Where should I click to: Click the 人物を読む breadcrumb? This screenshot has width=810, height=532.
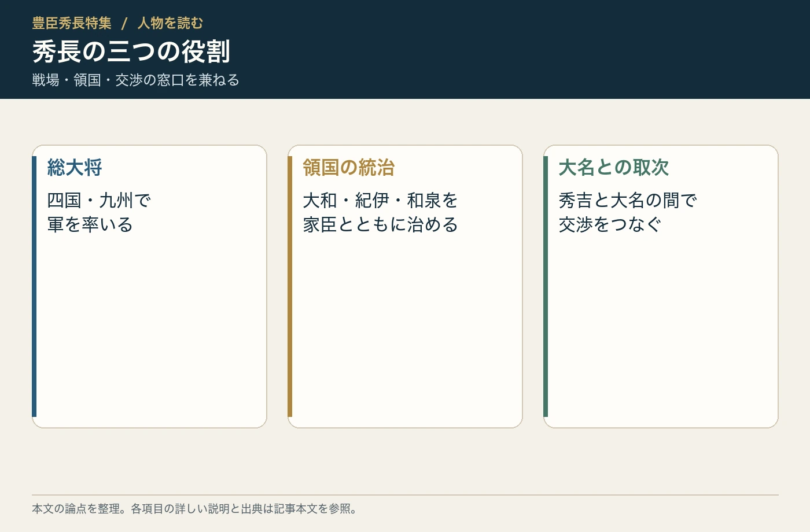point(170,23)
